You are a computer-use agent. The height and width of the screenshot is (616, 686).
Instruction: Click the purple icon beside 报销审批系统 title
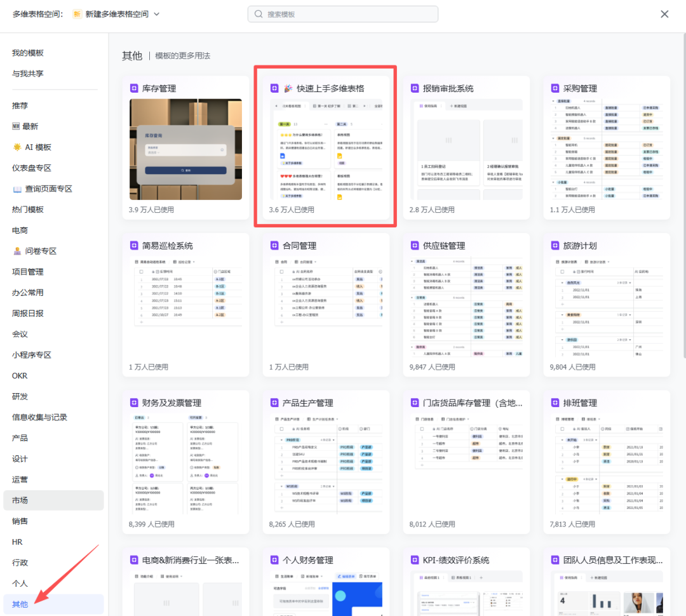[415, 88]
